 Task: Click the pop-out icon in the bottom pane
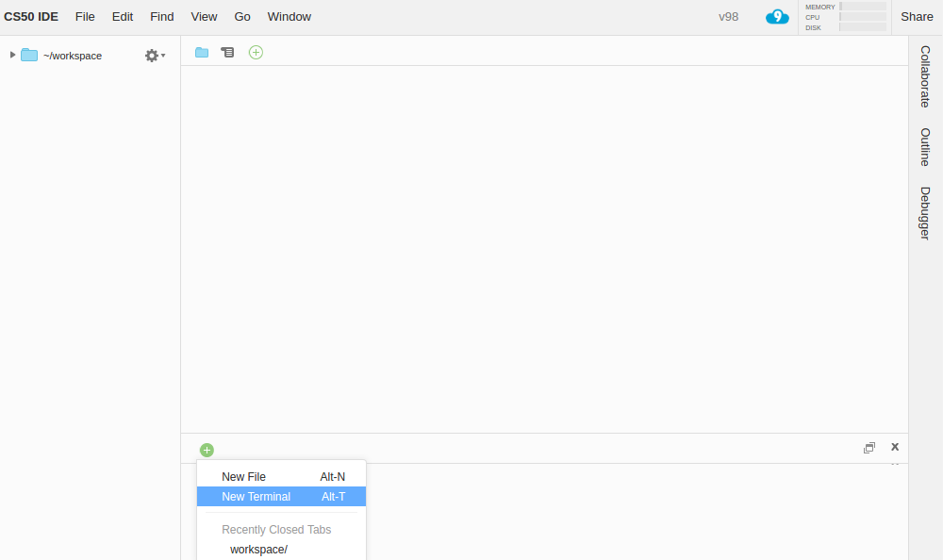pos(869,448)
